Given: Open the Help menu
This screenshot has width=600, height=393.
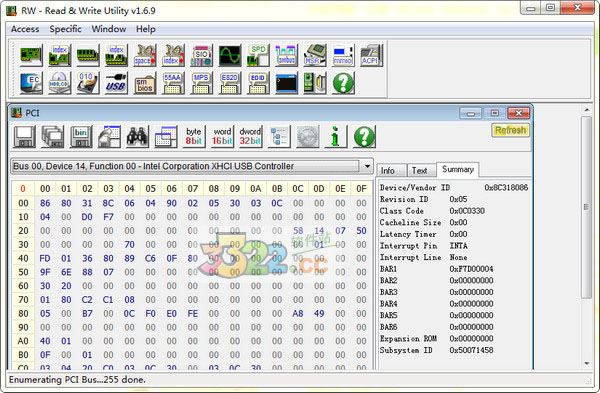Looking at the screenshot, I should 146,29.
